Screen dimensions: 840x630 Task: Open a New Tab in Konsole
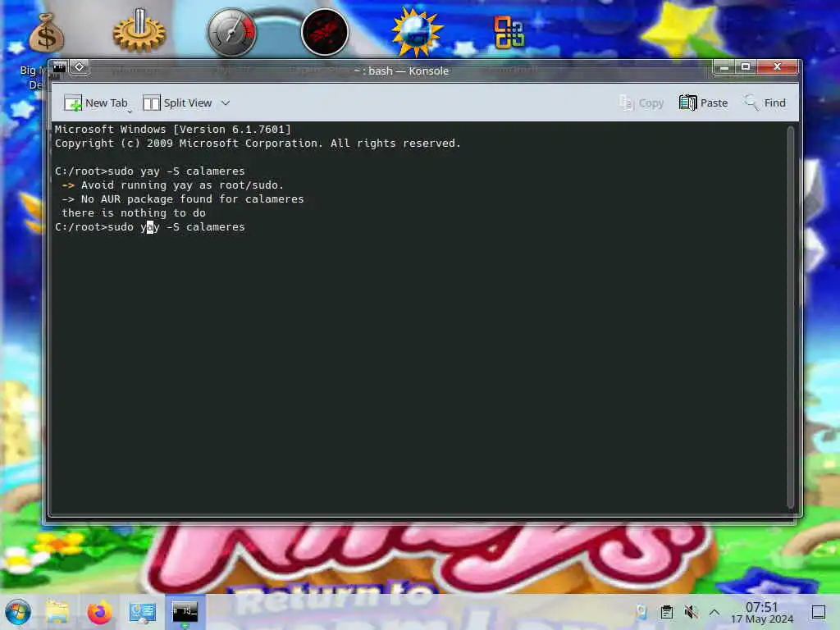(x=95, y=103)
